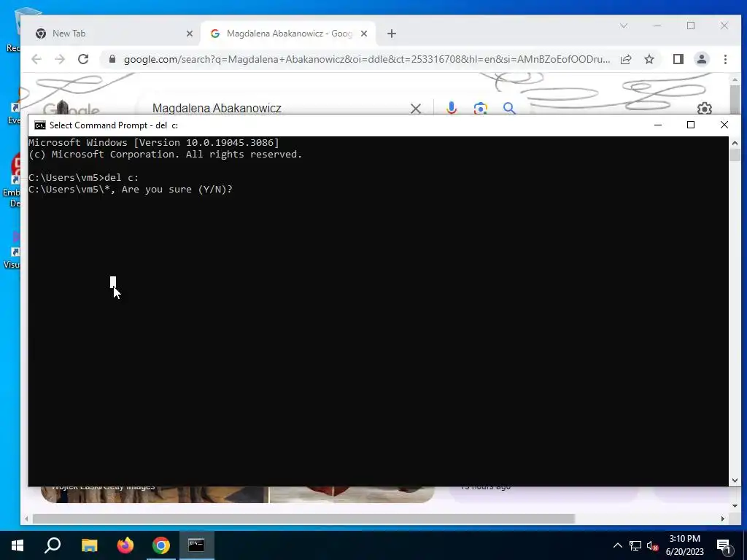747x560 pixels.
Task: Switch to Chrome from the taskbar
Action: 161,545
